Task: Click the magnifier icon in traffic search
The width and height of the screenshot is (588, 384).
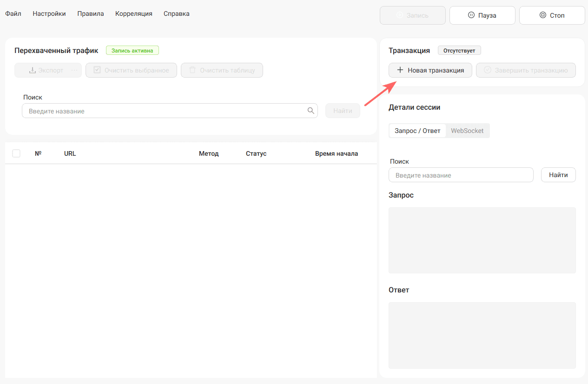Action: pos(311,111)
